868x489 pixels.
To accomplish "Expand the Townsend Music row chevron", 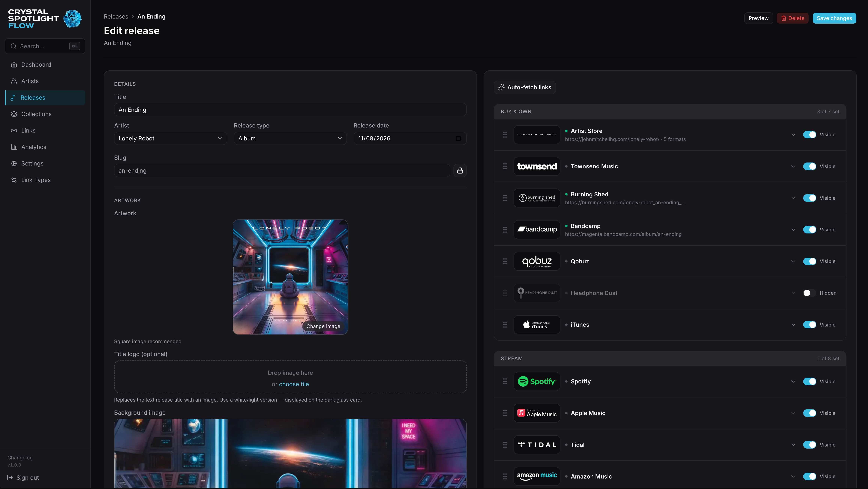I will click(x=793, y=166).
